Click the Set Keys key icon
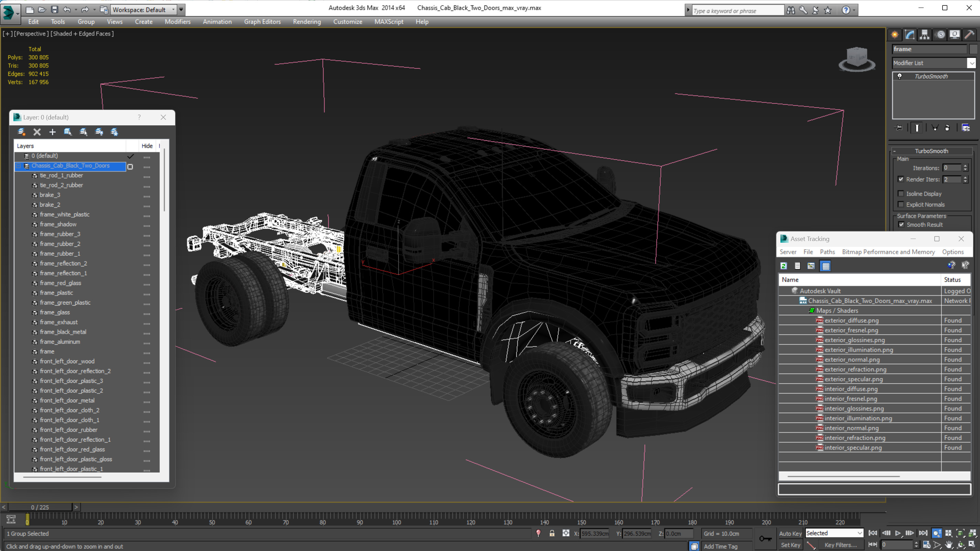 tap(765, 538)
